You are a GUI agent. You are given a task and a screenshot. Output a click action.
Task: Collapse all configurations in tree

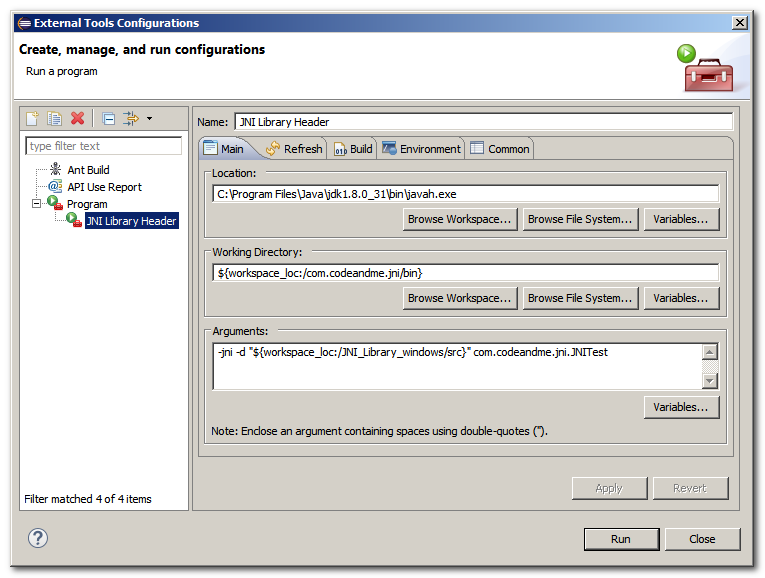tap(108, 119)
